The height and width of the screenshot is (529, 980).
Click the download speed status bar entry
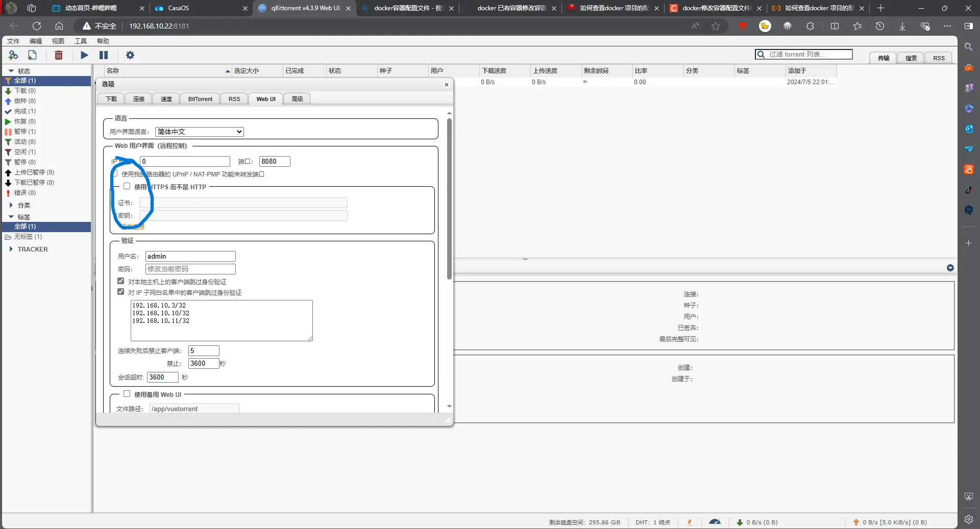coord(757,522)
